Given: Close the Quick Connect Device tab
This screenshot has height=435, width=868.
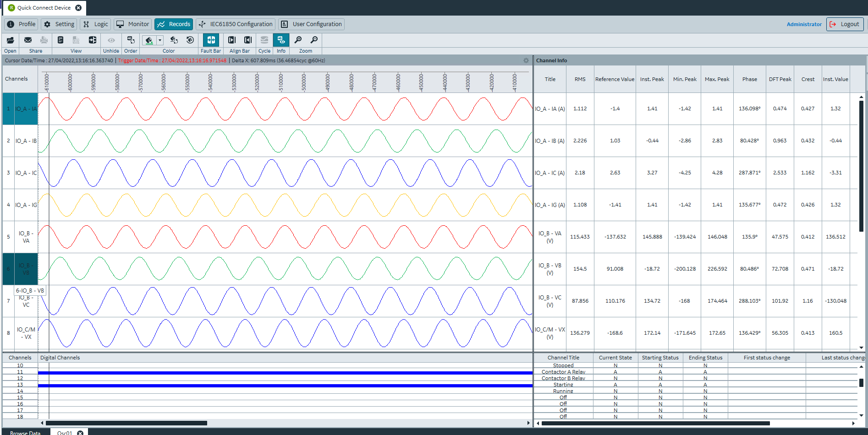Looking at the screenshot, I should (78, 8).
